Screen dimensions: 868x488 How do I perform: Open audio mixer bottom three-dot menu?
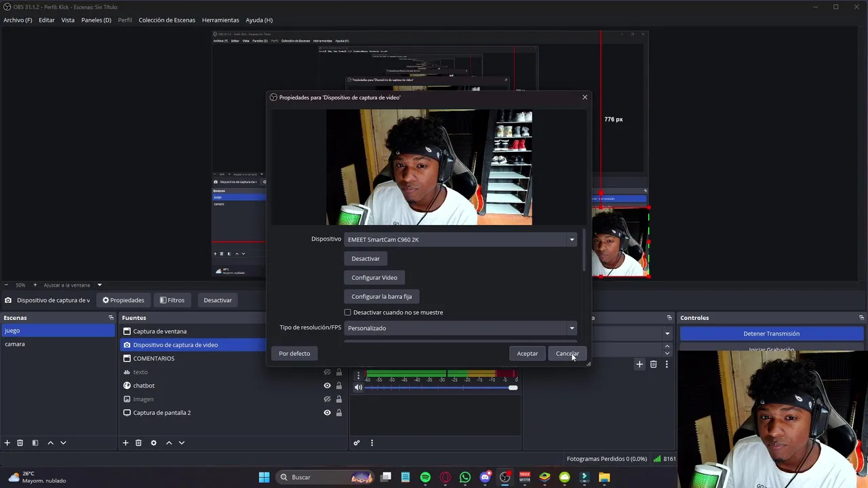point(372,443)
